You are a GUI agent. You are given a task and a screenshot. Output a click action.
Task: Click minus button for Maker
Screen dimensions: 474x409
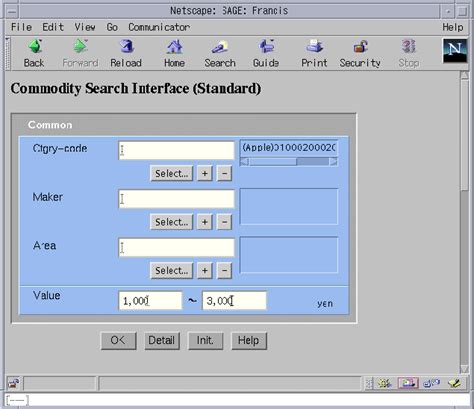(x=224, y=222)
